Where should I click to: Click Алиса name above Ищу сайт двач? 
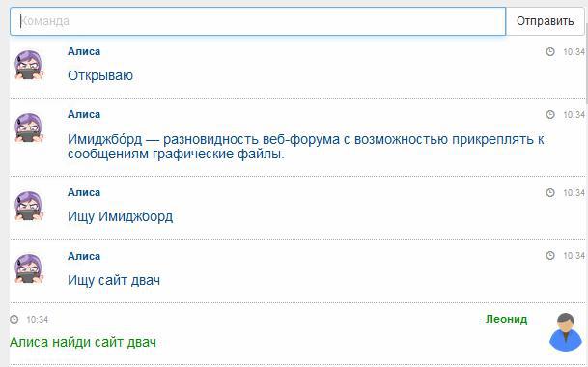84,256
